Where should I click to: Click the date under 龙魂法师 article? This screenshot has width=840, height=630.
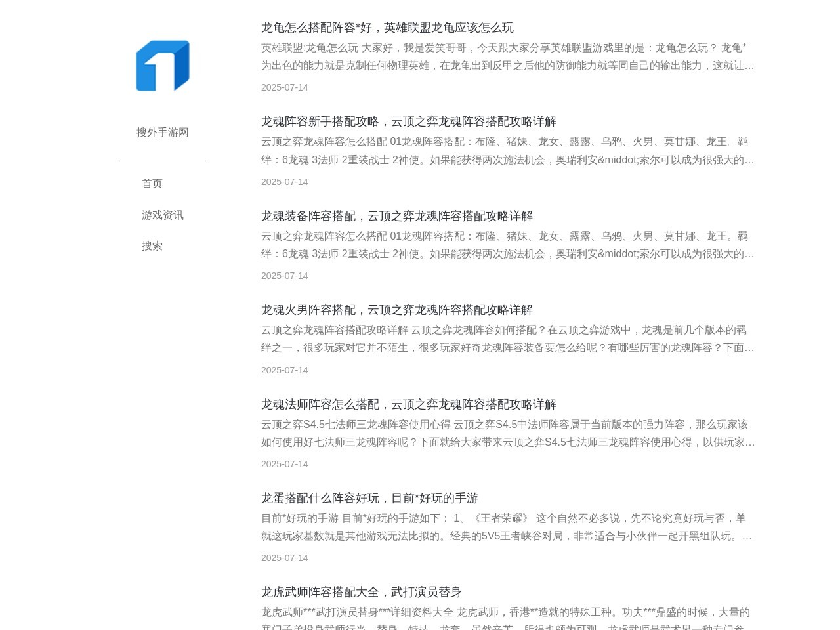pos(284,464)
